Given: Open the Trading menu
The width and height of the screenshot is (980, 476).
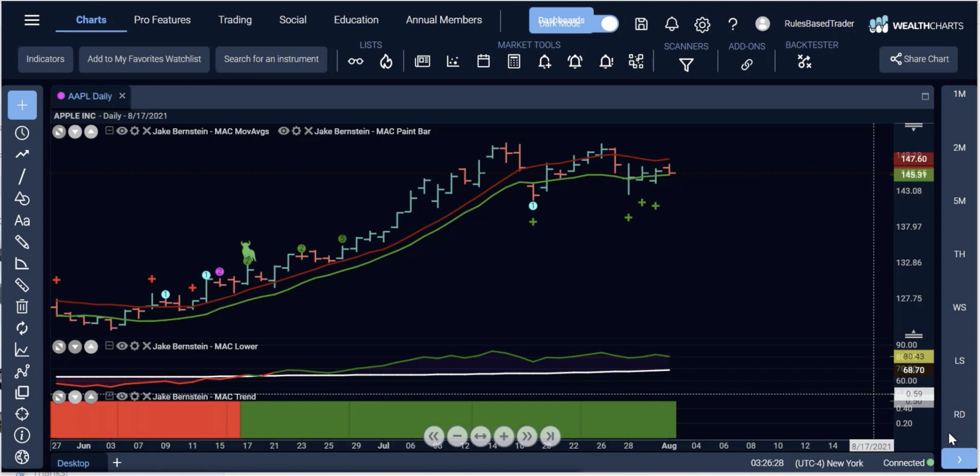Looking at the screenshot, I should point(235,20).
